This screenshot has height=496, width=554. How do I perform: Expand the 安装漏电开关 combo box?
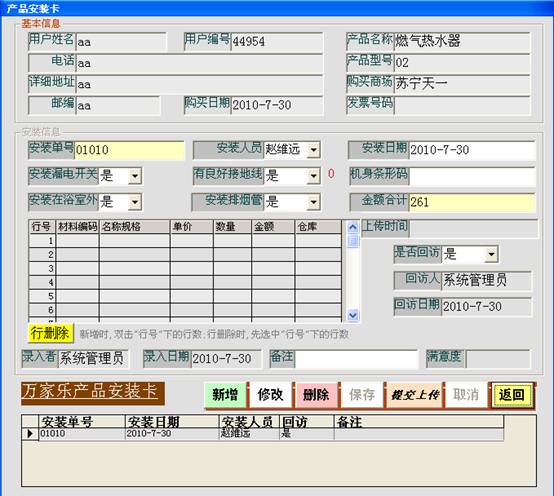[135, 176]
